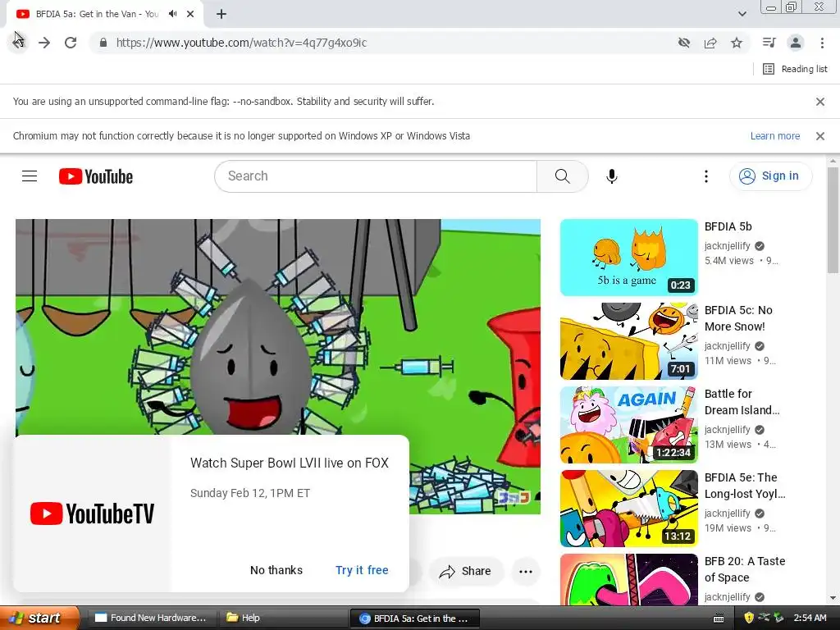This screenshot has width=840, height=630.
Task: Click the Battle for Dream Island title
Action: [742, 402]
